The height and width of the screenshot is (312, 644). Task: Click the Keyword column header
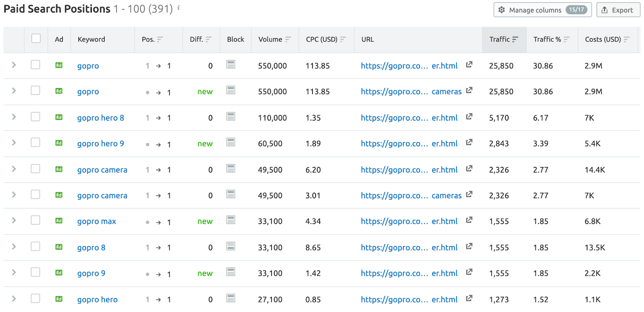click(x=91, y=39)
